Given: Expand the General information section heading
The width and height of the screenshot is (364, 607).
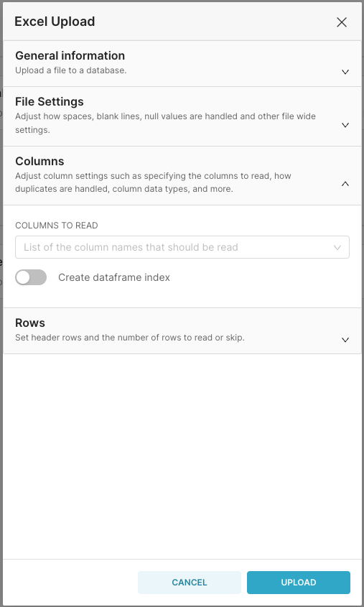Looking at the screenshot, I should coord(70,55).
